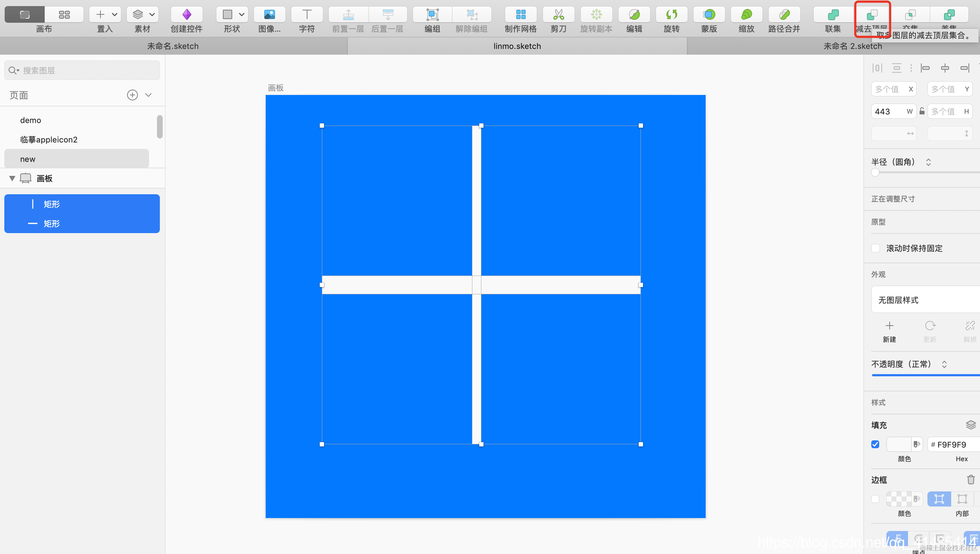
Task: Open the Insert dropdown arrow
Action: (114, 15)
